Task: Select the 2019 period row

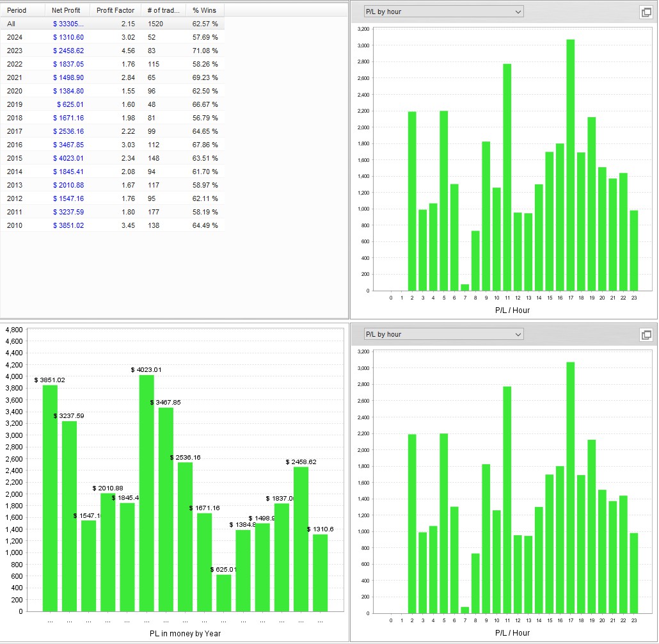Action: [112, 105]
